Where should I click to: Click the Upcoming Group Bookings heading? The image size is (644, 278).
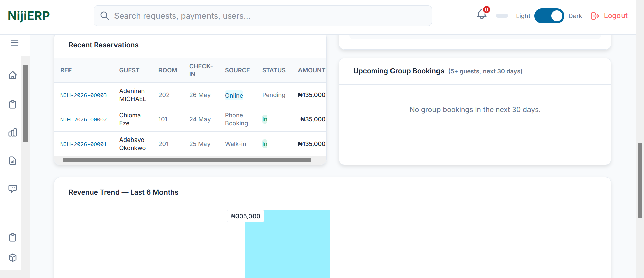pyautogui.click(x=399, y=71)
